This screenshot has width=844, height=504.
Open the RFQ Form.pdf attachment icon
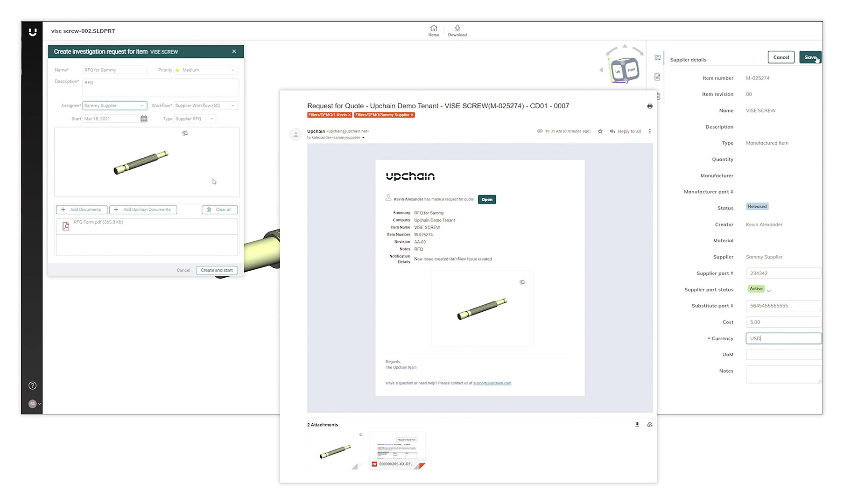point(66,226)
